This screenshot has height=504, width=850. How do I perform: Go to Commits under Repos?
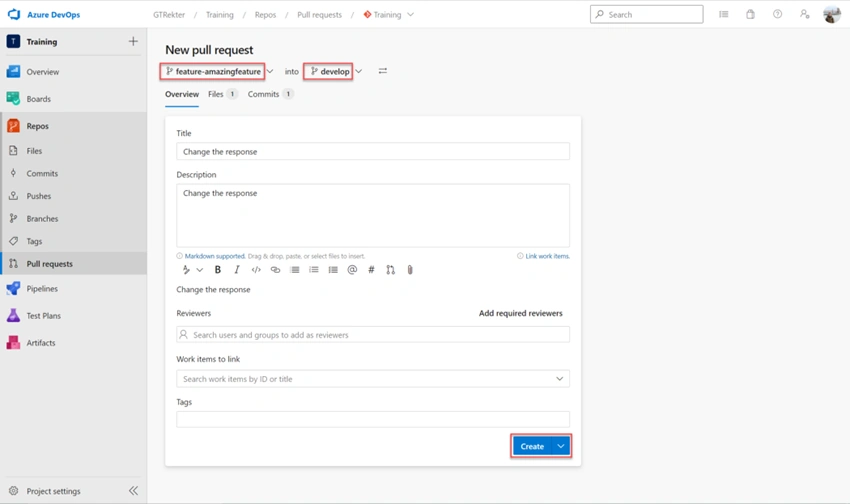(42, 173)
